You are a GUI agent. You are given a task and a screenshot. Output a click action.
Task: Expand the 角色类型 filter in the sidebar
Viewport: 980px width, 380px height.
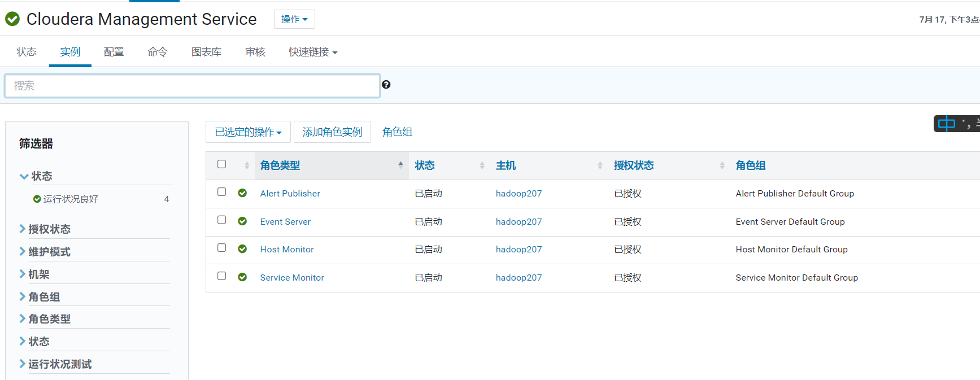tap(45, 318)
